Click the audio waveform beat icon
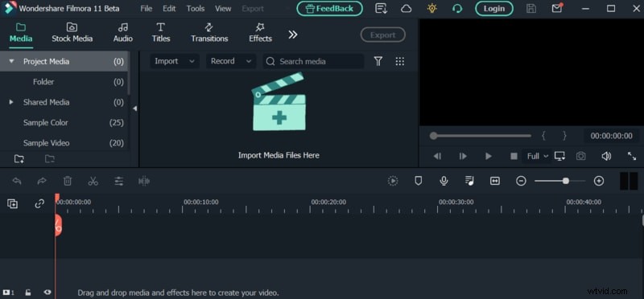644x299 pixels. [x=144, y=181]
